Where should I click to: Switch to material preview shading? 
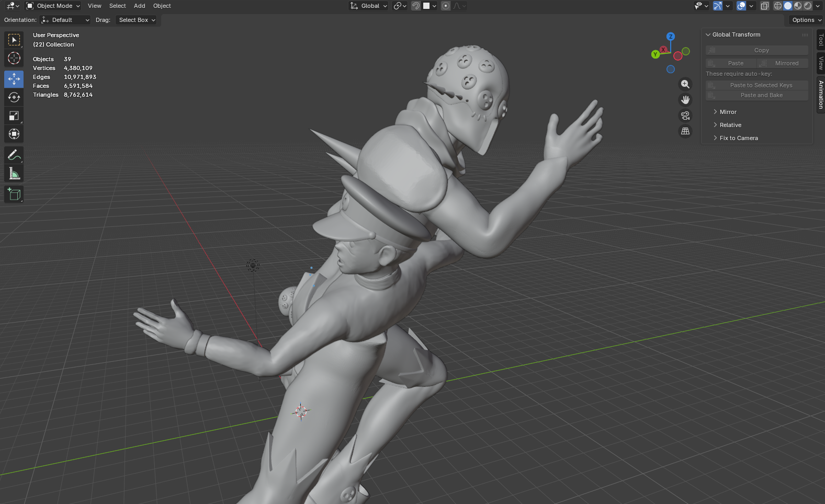[798, 6]
